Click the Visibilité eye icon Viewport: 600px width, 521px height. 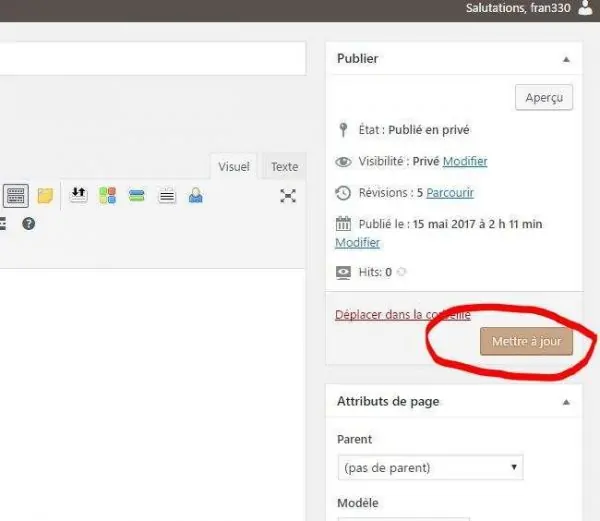tap(343, 162)
